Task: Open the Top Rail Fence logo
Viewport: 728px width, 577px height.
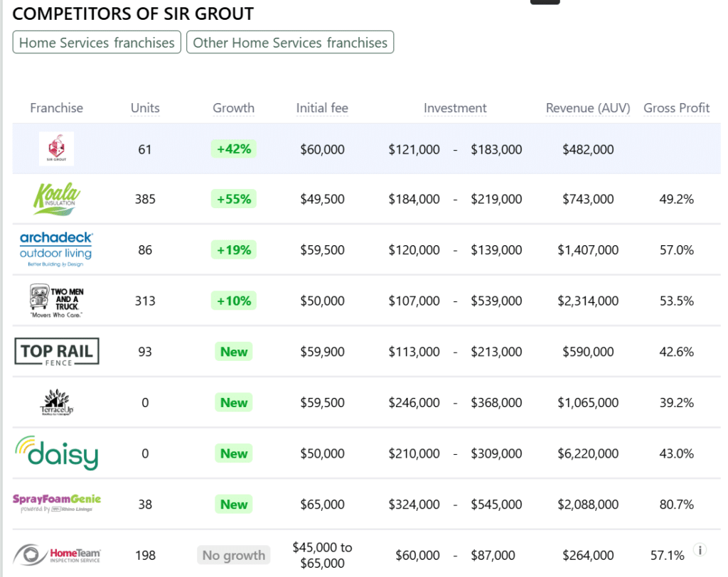Action: point(57,352)
